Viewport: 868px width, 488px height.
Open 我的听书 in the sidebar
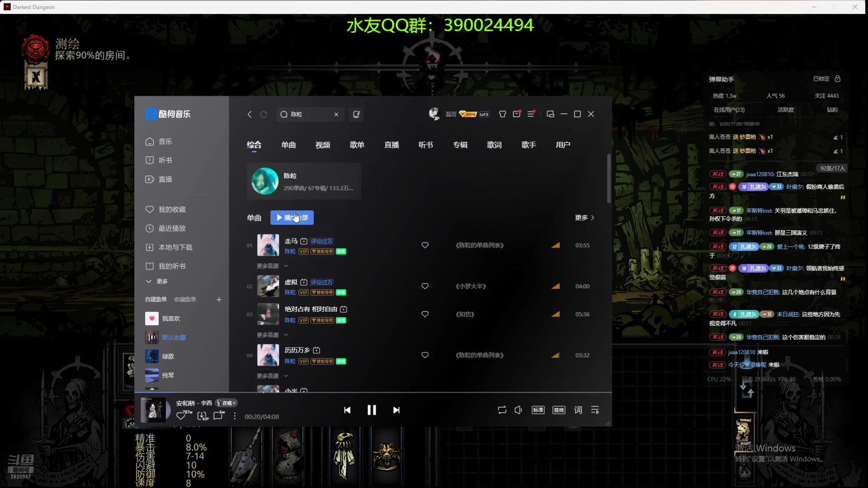coord(165,266)
